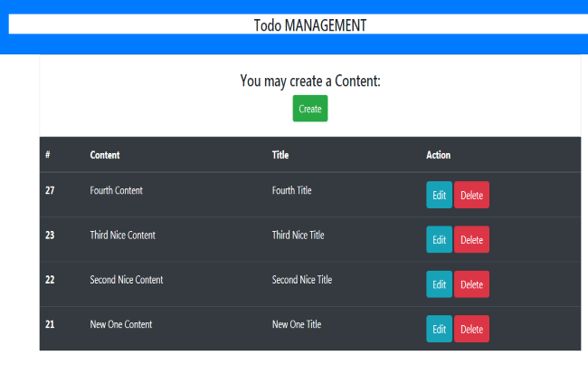Viewport: 588px width, 365px height.
Task: Select the Title column header
Action: (x=280, y=155)
